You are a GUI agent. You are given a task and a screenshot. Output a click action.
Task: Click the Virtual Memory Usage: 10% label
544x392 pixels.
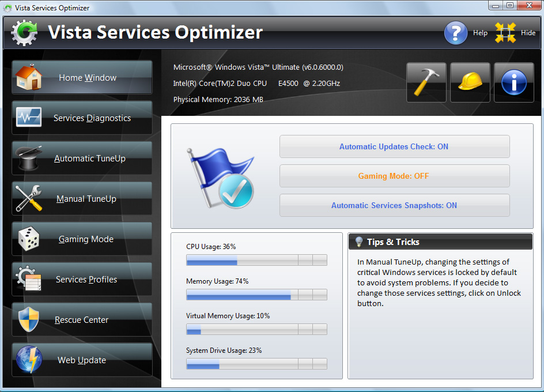(228, 316)
